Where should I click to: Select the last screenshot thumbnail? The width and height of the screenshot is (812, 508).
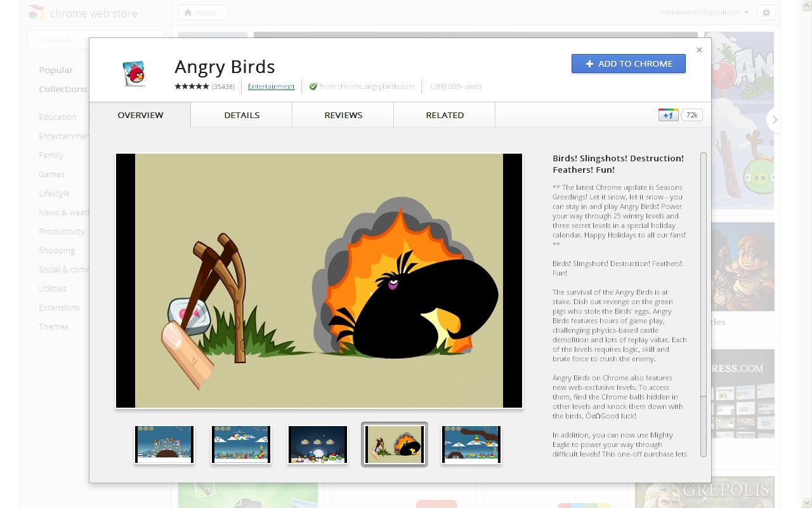tap(471, 444)
